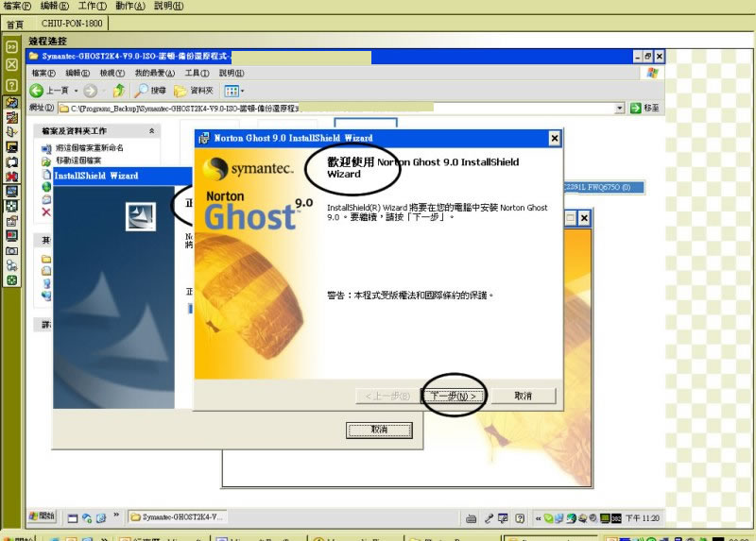Click 將這個檔案重新命名 link
This screenshot has height=541, width=756.
[x=90, y=148]
